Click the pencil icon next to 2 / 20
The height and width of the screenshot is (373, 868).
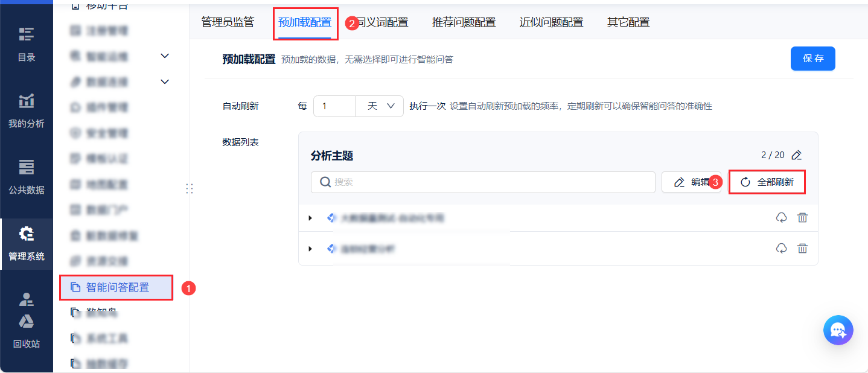click(796, 155)
